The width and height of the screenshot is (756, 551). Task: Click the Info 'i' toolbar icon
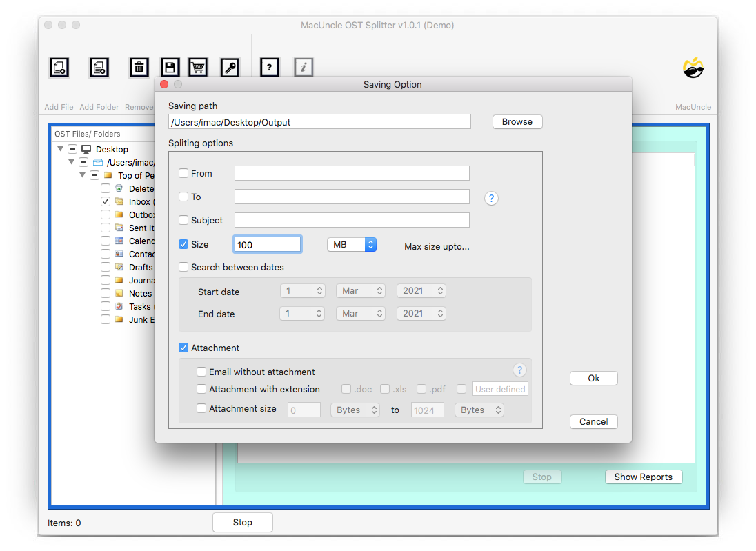tap(304, 67)
